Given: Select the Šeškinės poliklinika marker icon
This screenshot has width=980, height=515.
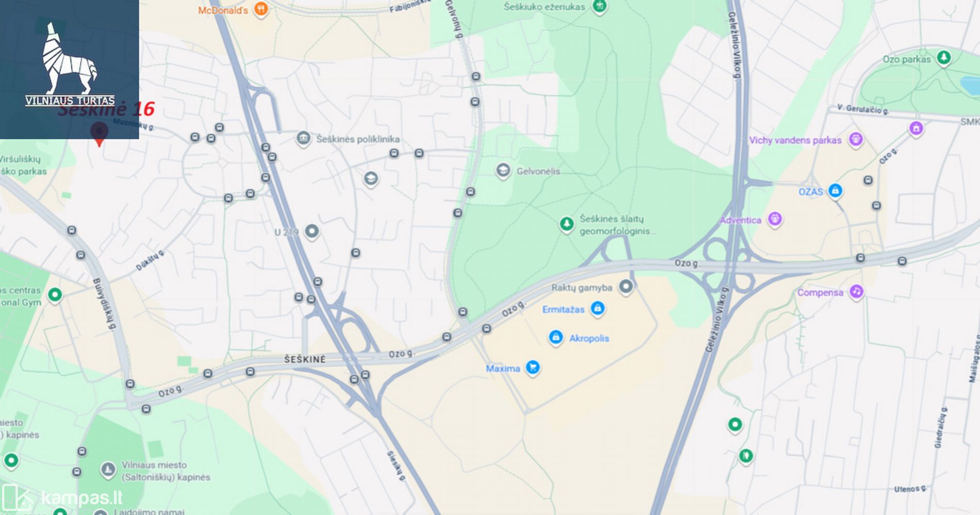Looking at the screenshot, I should [303, 138].
